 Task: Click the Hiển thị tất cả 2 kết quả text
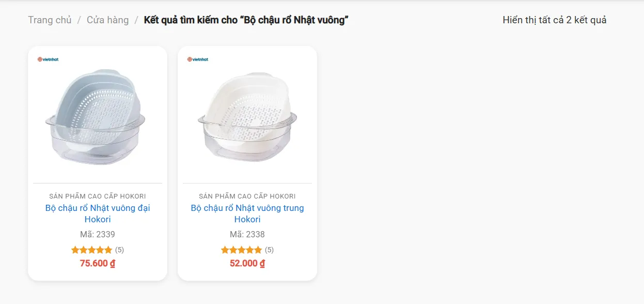point(555,20)
